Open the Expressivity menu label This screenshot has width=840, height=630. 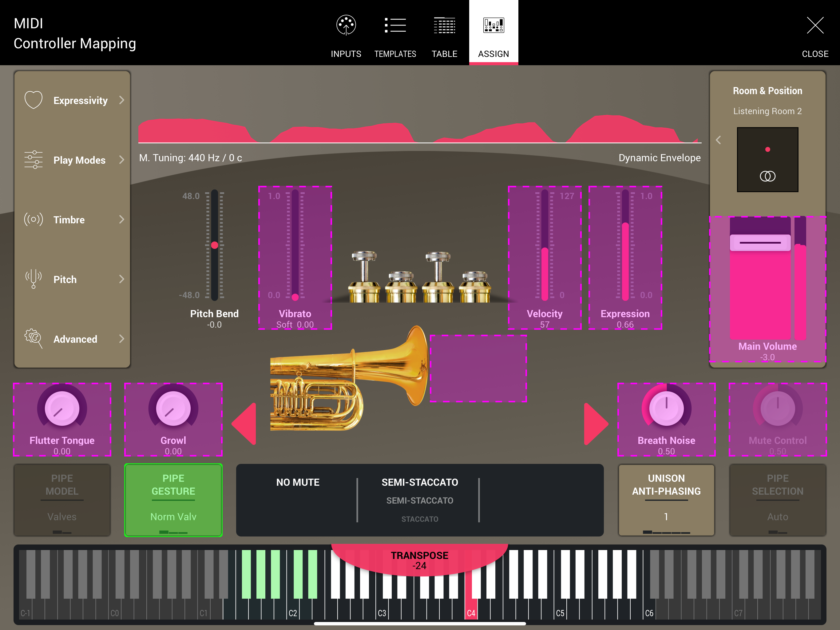pyautogui.click(x=81, y=100)
